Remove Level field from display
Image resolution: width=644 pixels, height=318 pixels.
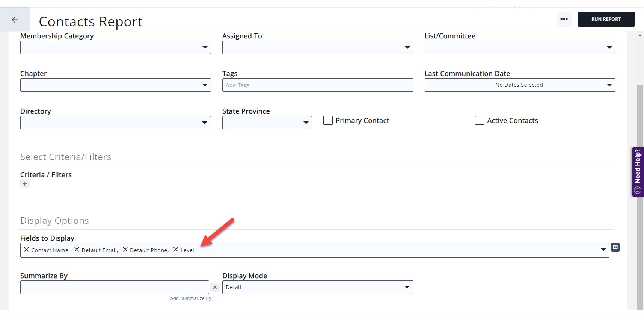(x=175, y=250)
